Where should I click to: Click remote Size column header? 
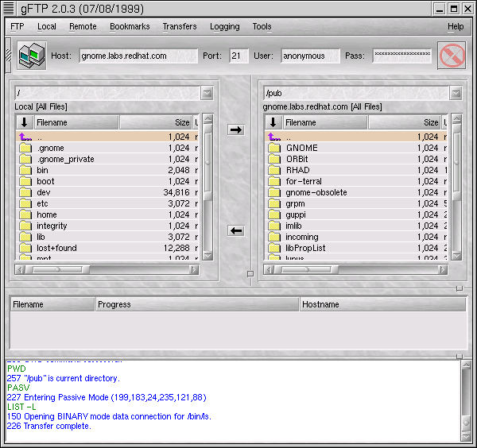coord(405,122)
